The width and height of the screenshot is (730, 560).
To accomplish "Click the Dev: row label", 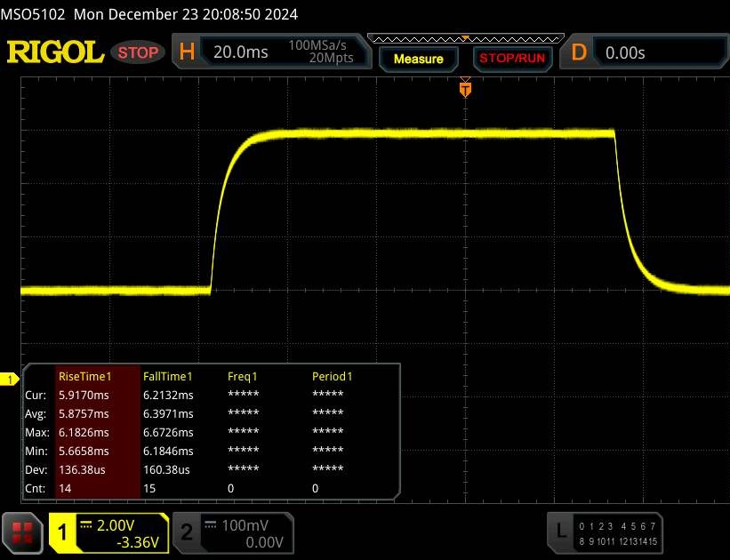I will (x=36, y=469).
